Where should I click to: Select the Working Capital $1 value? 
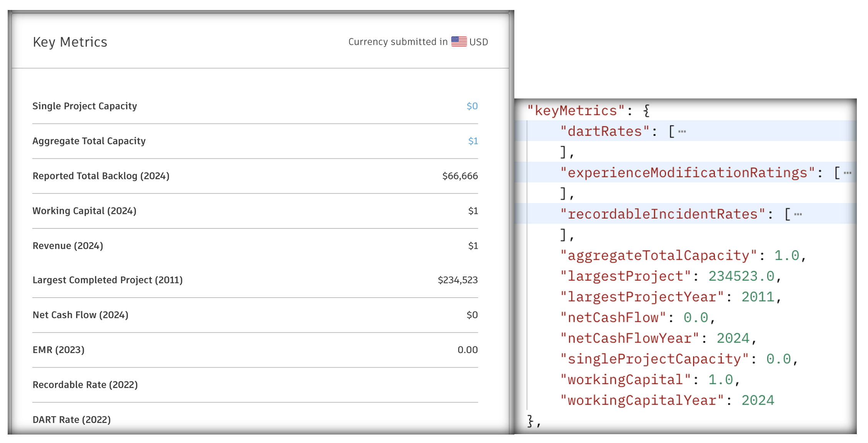473,211
